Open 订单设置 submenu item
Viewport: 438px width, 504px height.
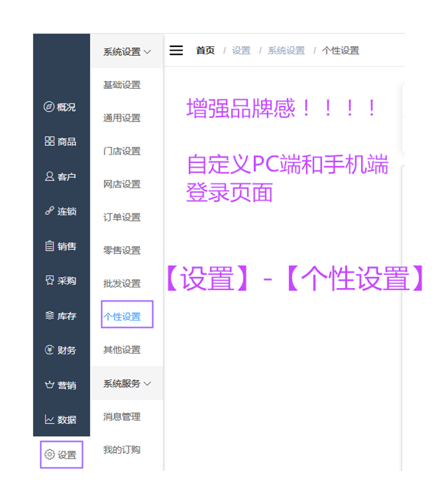122,217
